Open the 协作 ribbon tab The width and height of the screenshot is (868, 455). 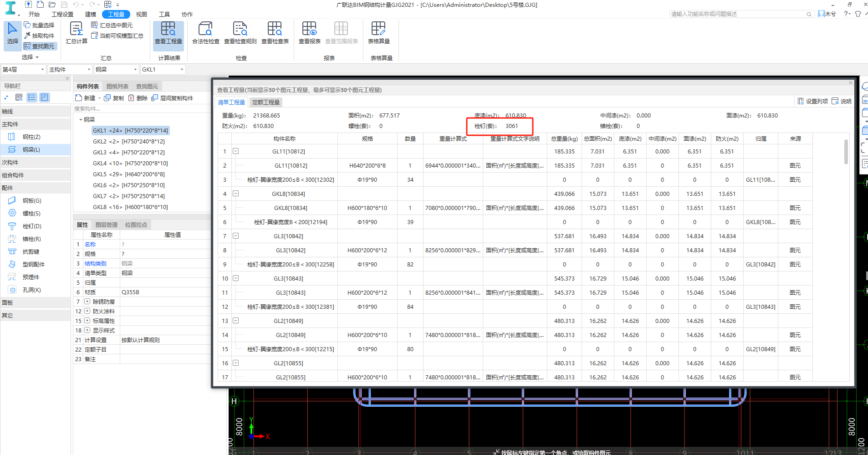click(x=187, y=14)
